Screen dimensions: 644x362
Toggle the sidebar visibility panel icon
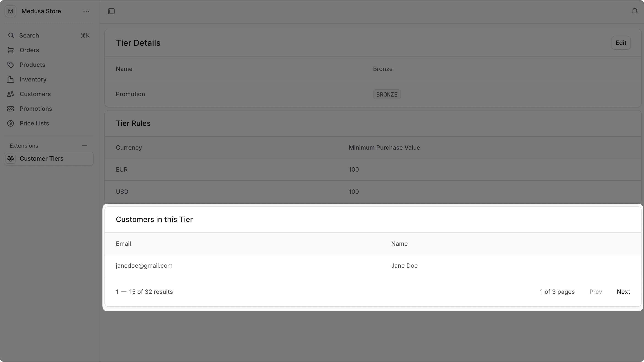[111, 11]
